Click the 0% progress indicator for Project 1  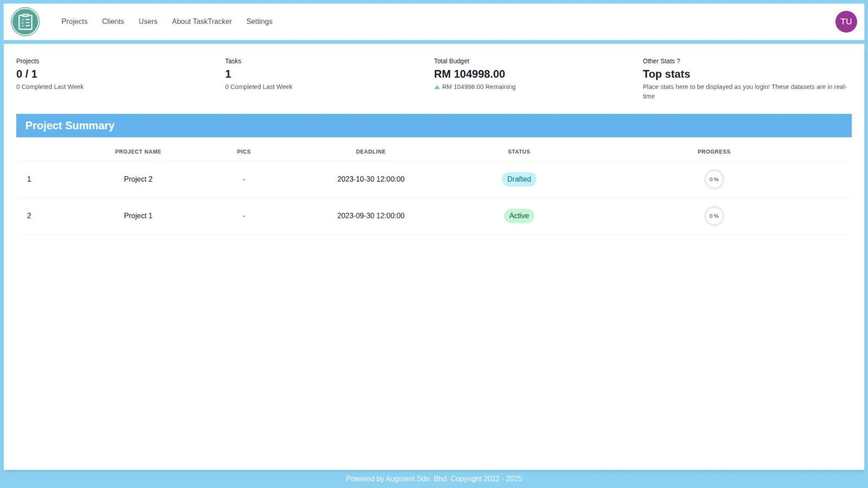pyautogui.click(x=714, y=216)
